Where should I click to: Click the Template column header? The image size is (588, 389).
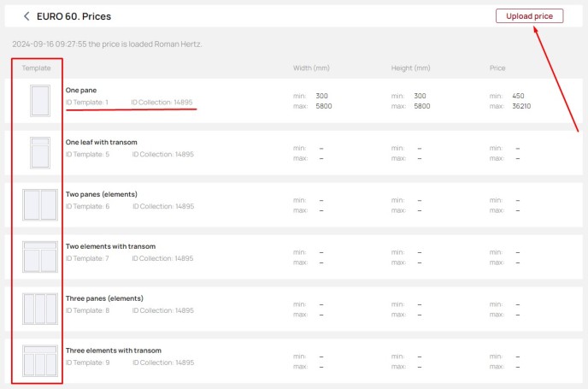pyautogui.click(x=36, y=68)
